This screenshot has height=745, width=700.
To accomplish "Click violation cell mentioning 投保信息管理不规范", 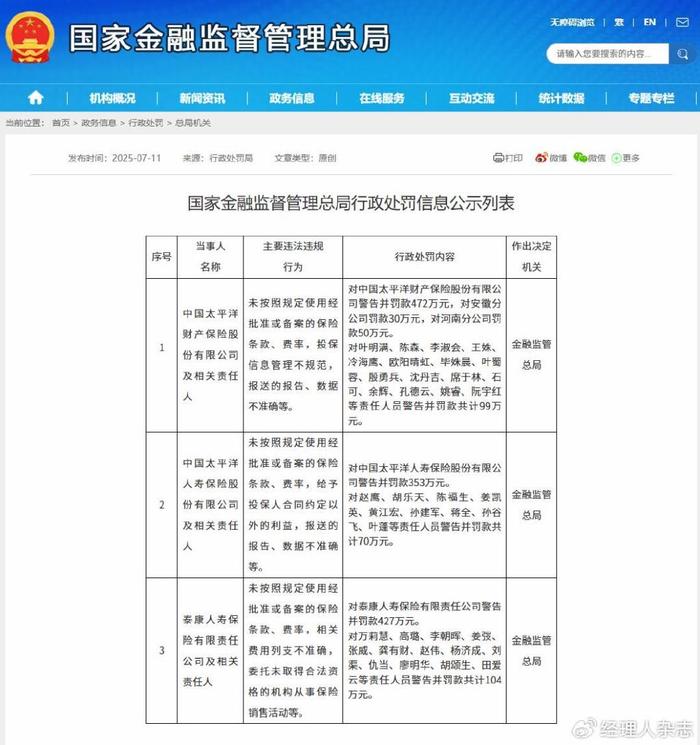I will point(293,354).
